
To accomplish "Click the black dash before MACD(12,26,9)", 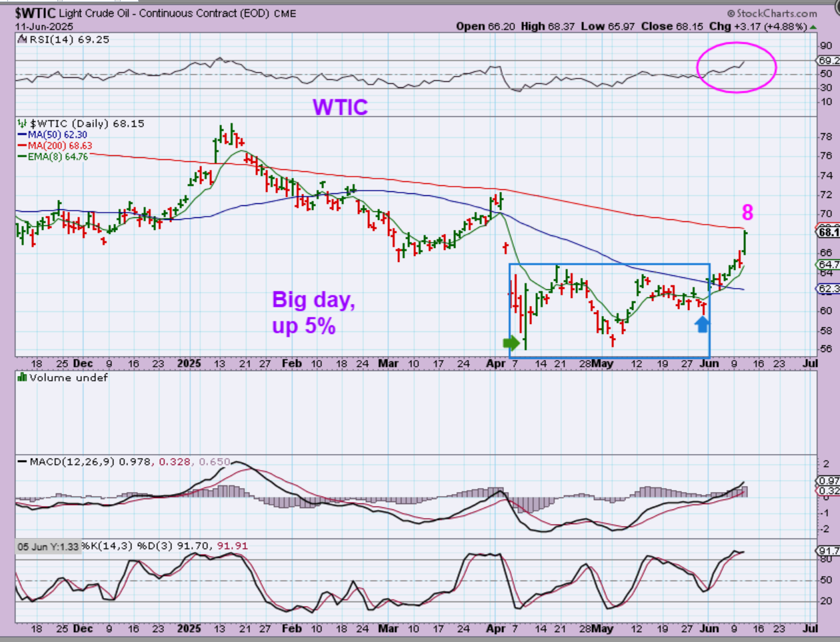I will point(23,461).
